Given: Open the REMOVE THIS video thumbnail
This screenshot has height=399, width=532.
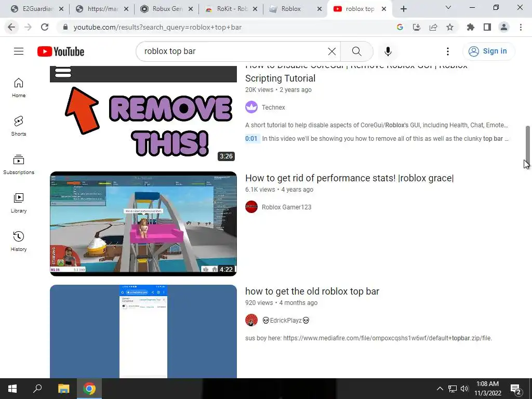Looking at the screenshot, I should point(143,114).
